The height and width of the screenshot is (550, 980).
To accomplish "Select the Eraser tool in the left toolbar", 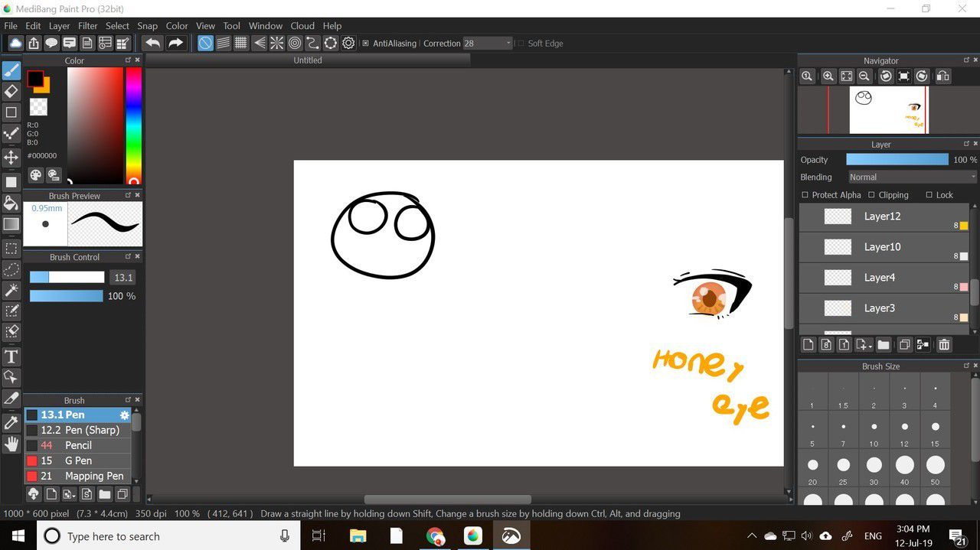I will [x=11, y=92].
